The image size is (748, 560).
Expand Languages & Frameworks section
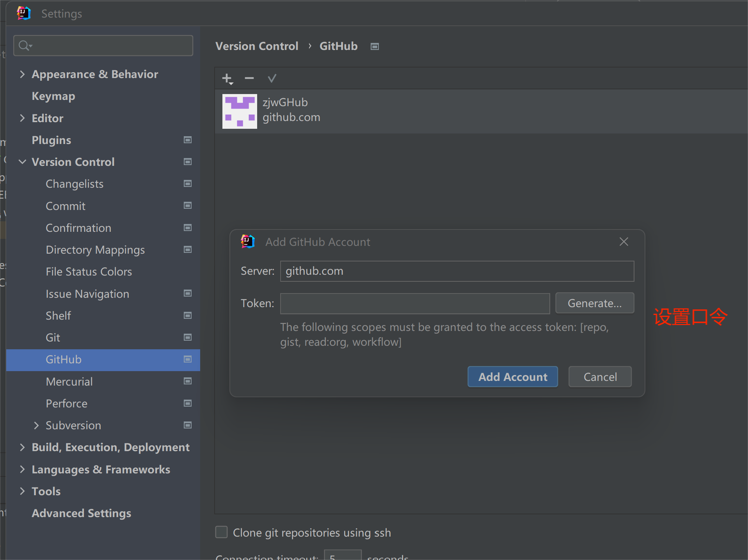[x=22, y=469]
